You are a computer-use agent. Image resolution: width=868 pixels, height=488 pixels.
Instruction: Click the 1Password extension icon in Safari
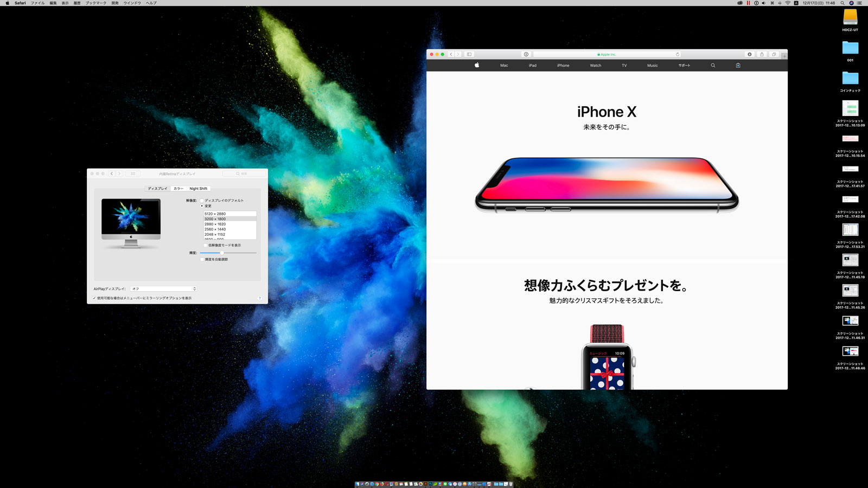click(x=526, y=54)
